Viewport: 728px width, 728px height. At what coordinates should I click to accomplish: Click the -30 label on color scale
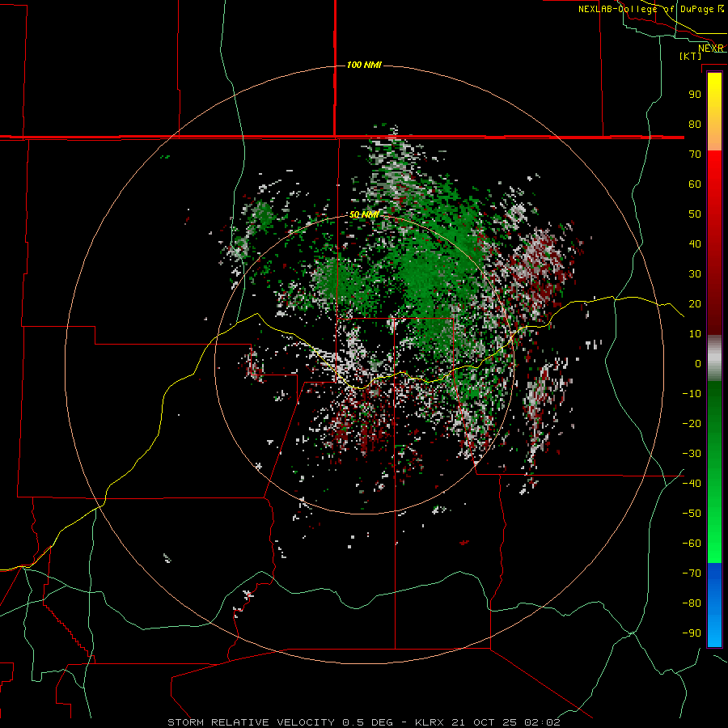(x=692, y=454)
